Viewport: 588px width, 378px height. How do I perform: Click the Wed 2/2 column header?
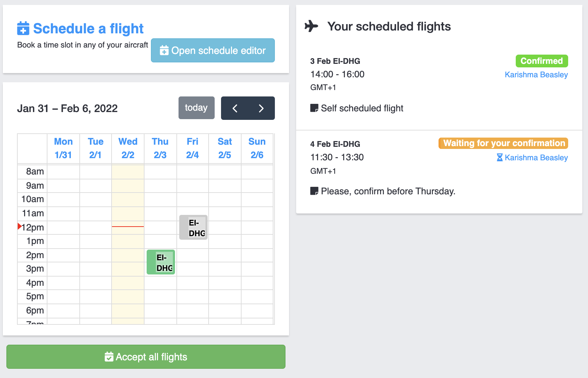click(x=128, y=148)
